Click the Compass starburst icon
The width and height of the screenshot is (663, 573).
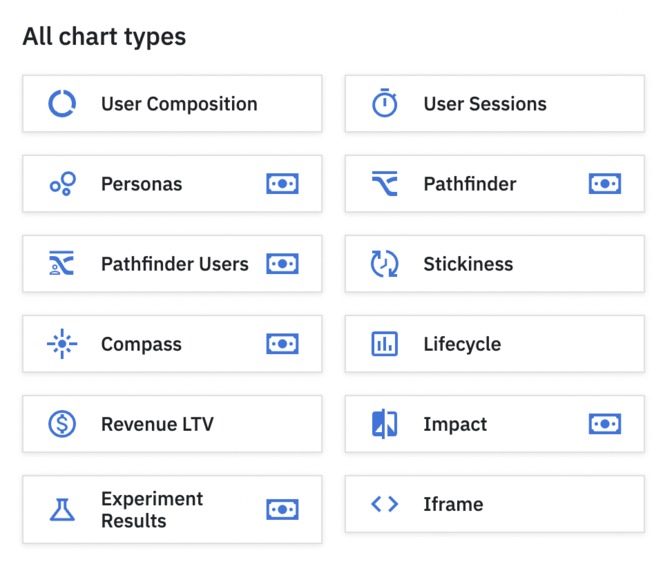62,344
